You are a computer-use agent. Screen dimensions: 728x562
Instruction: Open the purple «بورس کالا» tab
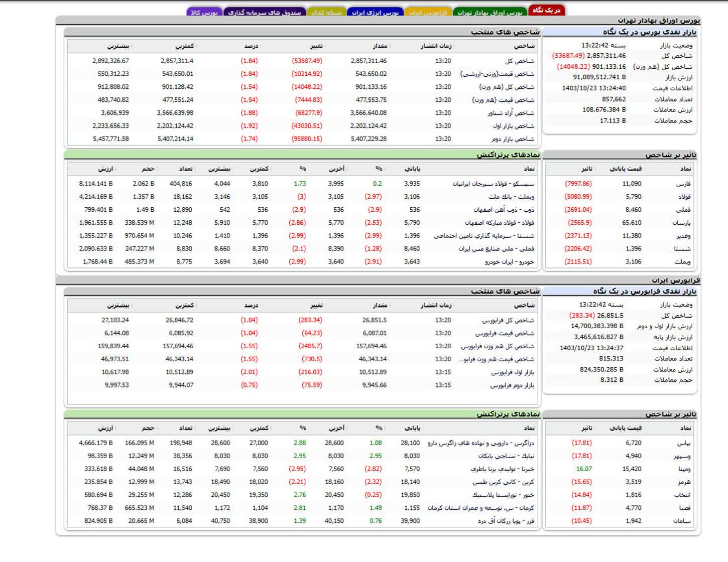[x=204, y=12]
